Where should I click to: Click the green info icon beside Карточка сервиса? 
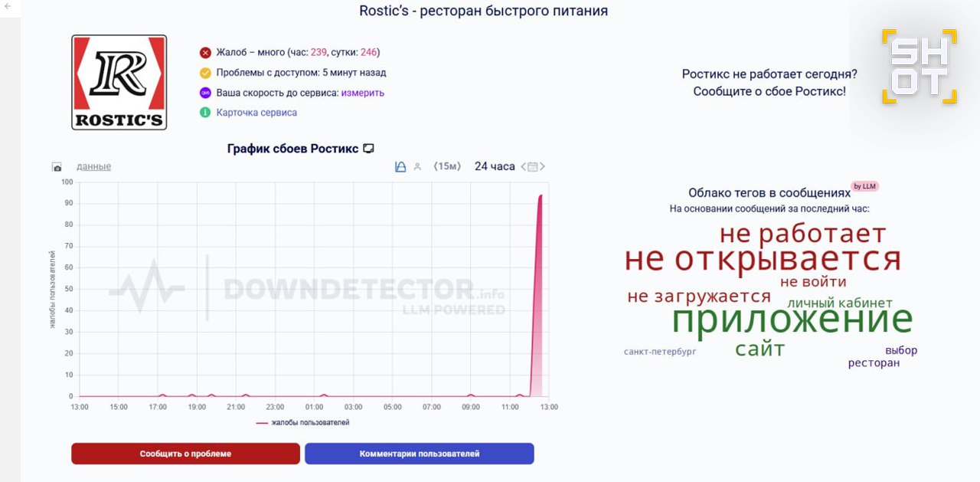pyautogui.click(x=205, y=113)
